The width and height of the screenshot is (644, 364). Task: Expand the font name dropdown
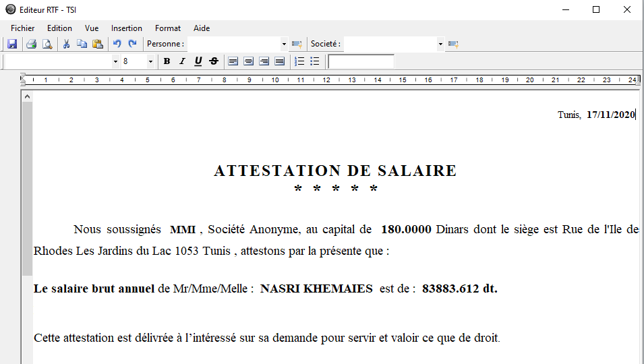(x=115, y=61)
